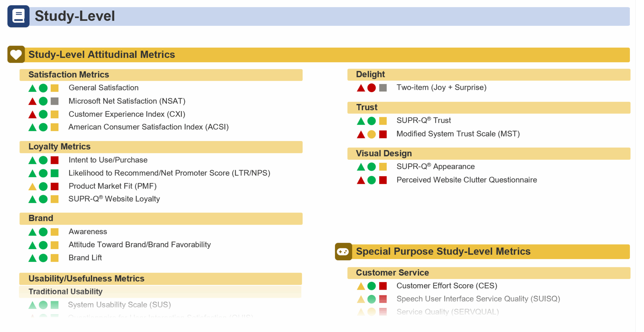Click the Satisfaction Metrics section header

click(x=69, y=75)
